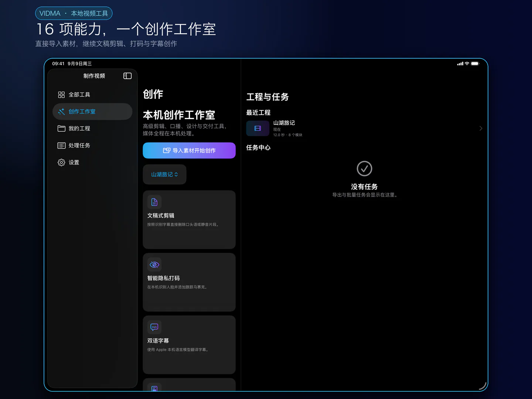Screen dimensions: 532x399
Task: Click the battery icon in the status bar
Action: 475,64
